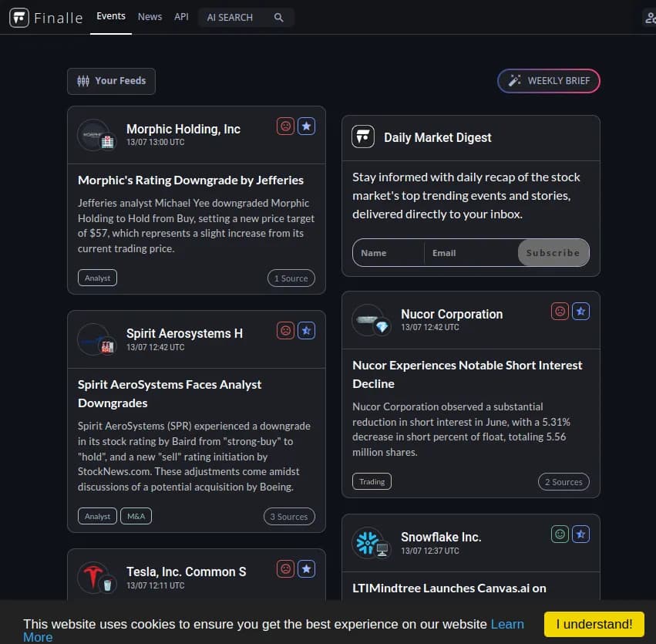Open the Events tab
The height and width of the screenshot is (644, 656).
[111, 16]
